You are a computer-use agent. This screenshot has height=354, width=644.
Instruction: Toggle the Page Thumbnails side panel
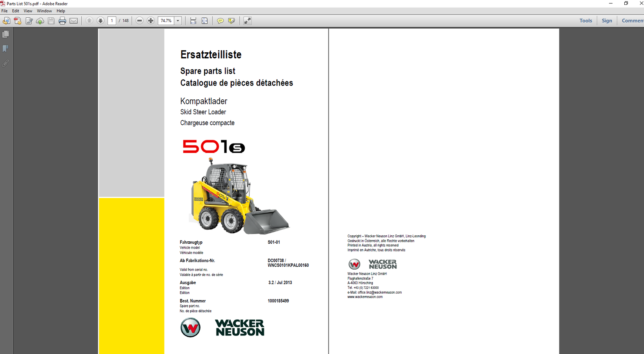pyautogui.click(x=6, y=35)
